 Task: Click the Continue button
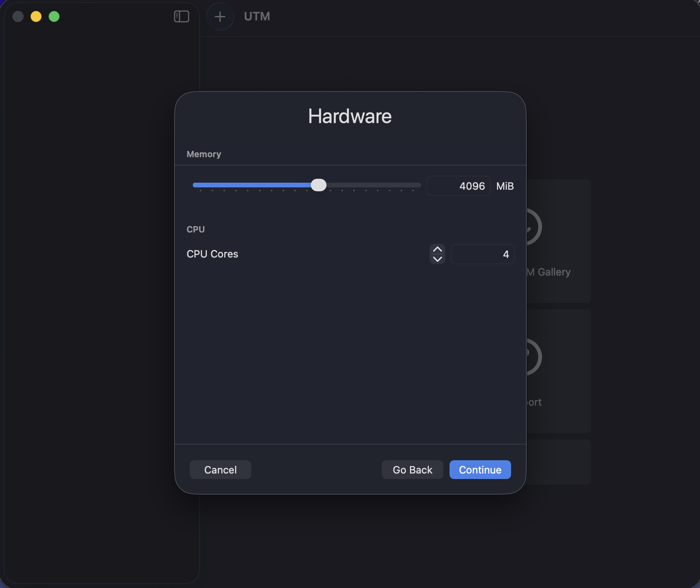(x=480, y=470)
